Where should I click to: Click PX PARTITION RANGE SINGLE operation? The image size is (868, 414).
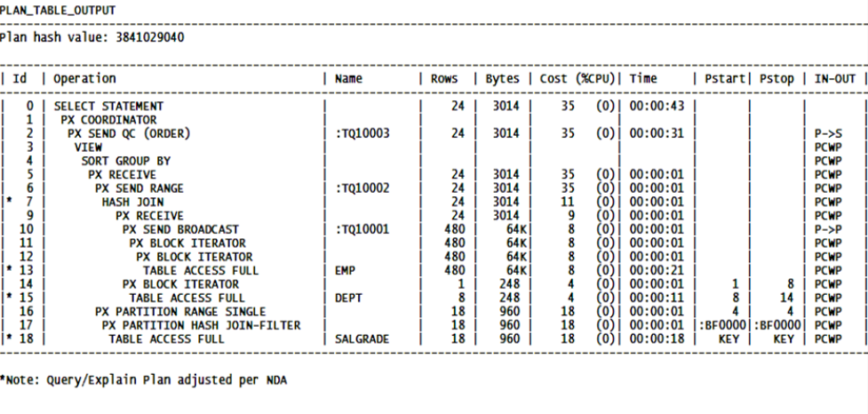(x=180, y=312)
